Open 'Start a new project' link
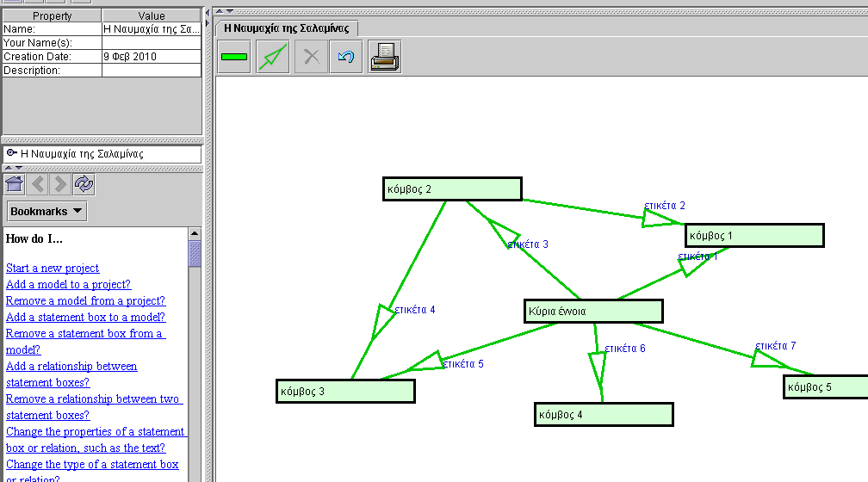This screenshot has width=868, height=482. pos(53,269)
